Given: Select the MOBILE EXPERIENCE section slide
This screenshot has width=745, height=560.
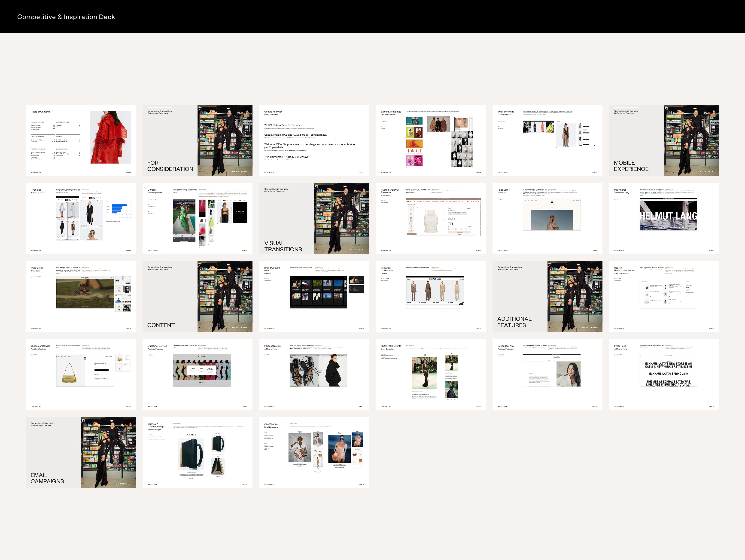Looking at the screenshot, I should [664, 140].
